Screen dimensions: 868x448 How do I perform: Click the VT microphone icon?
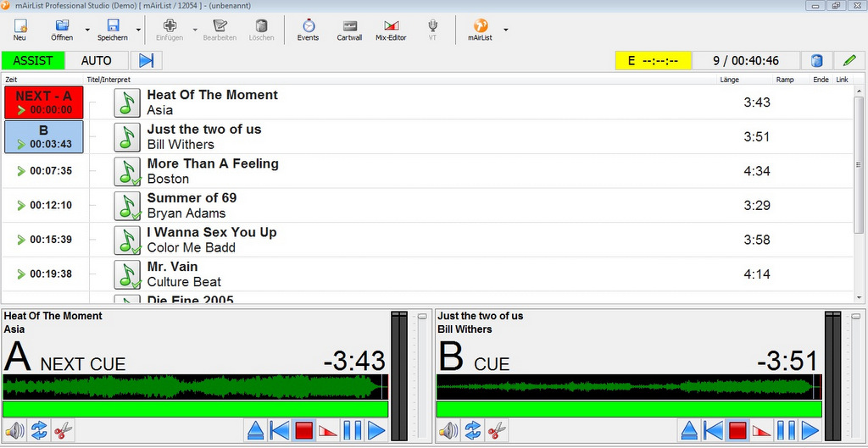pyautogui.click(x=433, y=25)
